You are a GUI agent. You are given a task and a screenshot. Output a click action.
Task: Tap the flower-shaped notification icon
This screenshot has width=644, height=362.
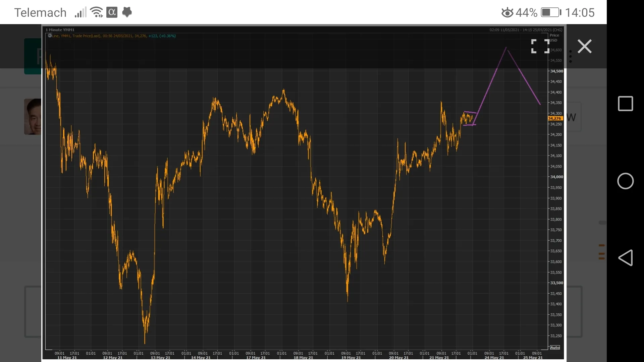point(127,12)
